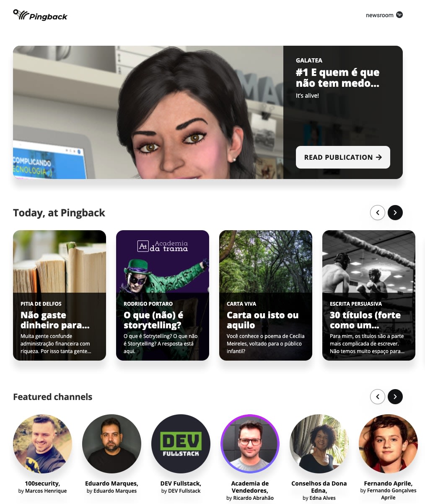Open the newsroom avatar icon
This screenshot has height=504, width=425.
(x=399, y=15)
